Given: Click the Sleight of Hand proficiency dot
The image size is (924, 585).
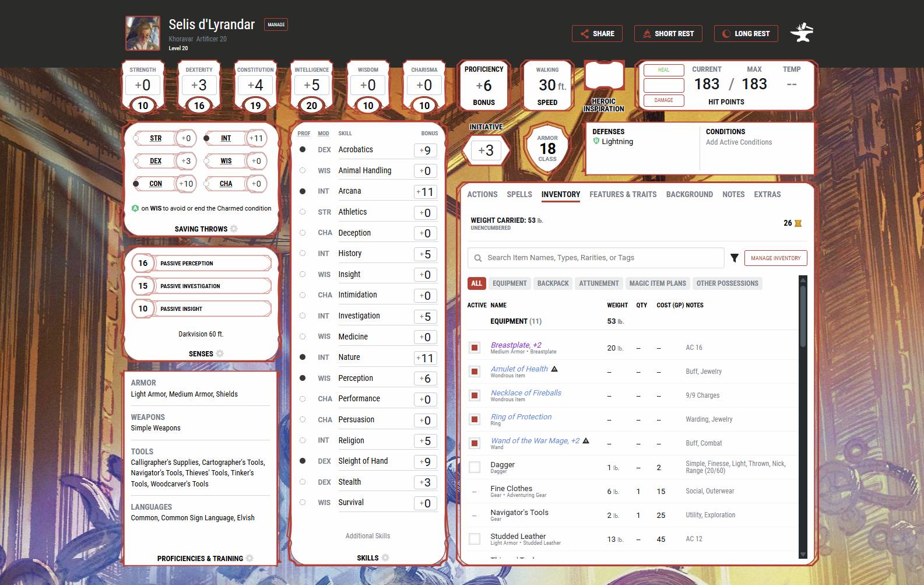Looking at the screenshot, I should coord(303,461).
